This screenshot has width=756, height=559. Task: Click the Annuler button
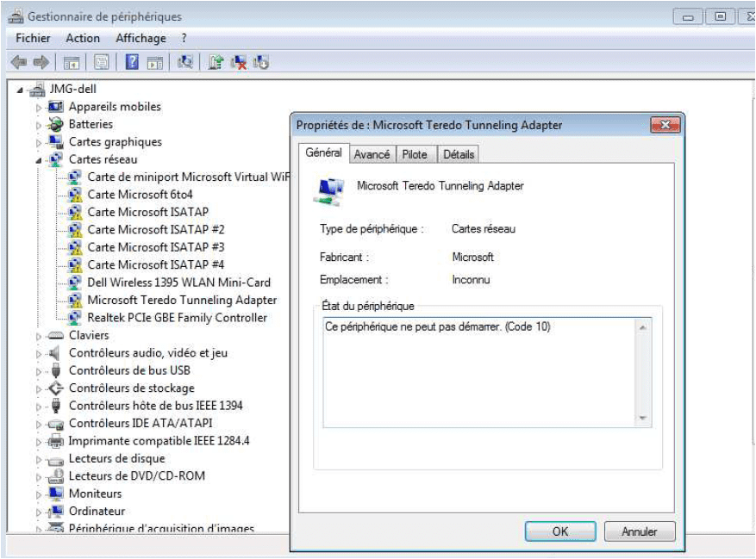point(639,531)
